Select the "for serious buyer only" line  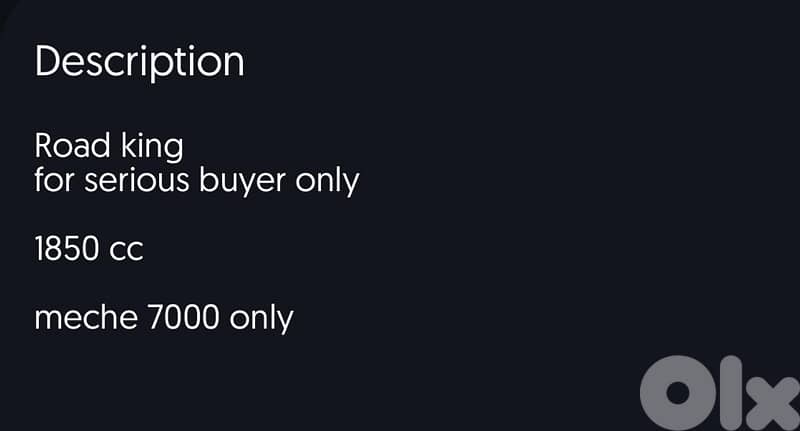pyautogui.click(x=196, y=182)
